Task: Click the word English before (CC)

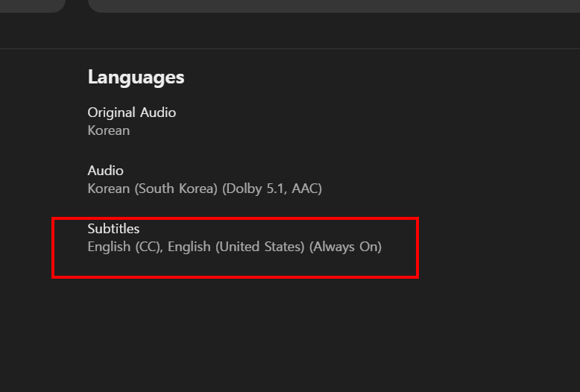Action: point(109,247)
